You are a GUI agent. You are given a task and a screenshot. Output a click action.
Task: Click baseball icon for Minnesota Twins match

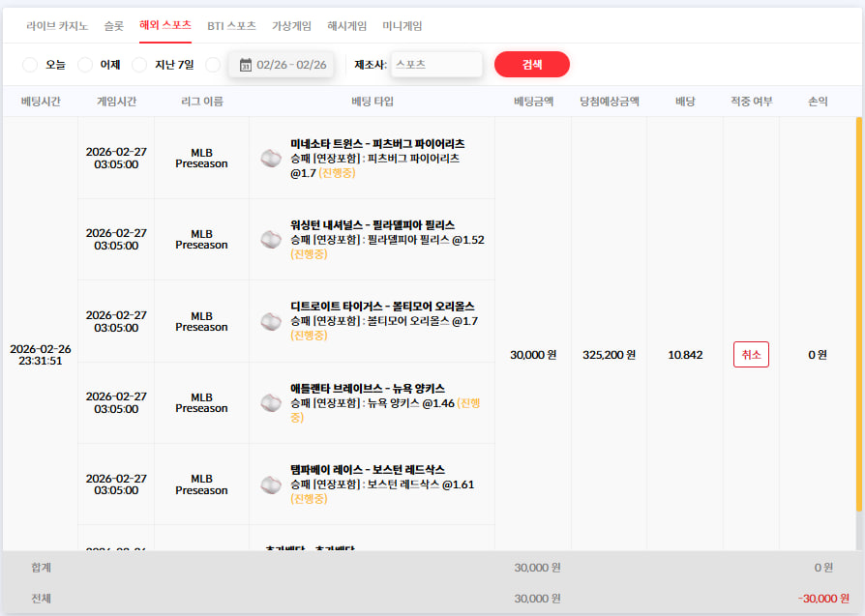click(271, 159)
